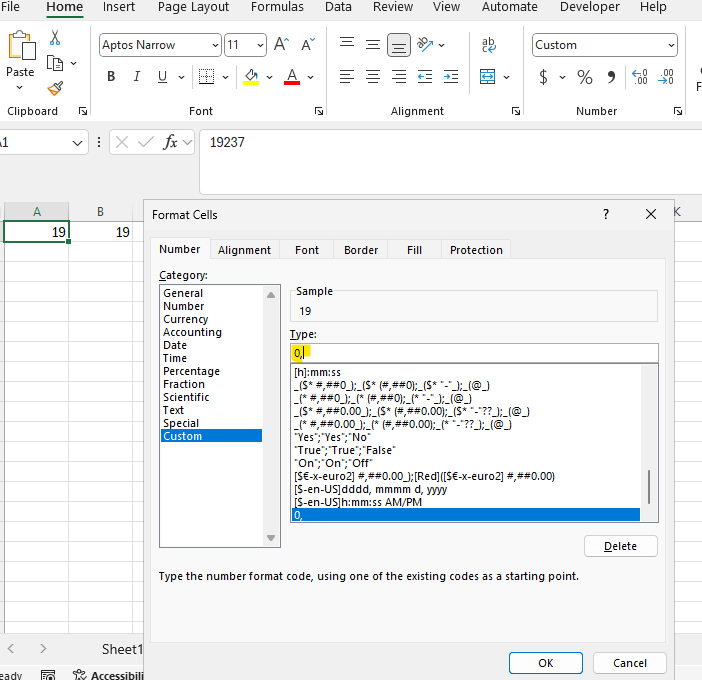Open Paste options arrow
Screen dimensions: 702x680
tap(19, 87)
